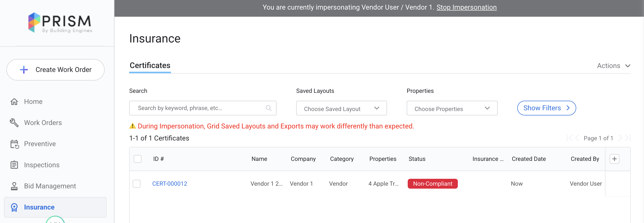
Task: Open Work Orders from the sidebar
Action: pyautogui.click(x=43, y=123)
